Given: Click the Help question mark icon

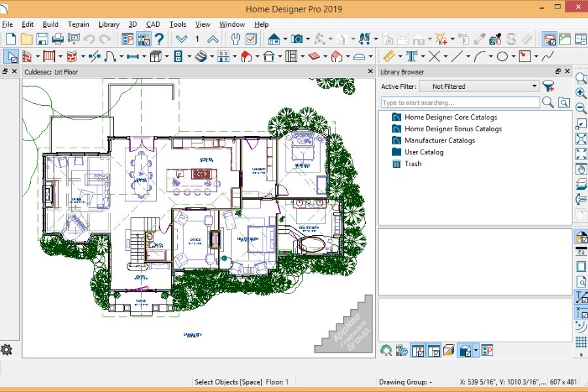Looking at the screenshot, I should point(159,39).
